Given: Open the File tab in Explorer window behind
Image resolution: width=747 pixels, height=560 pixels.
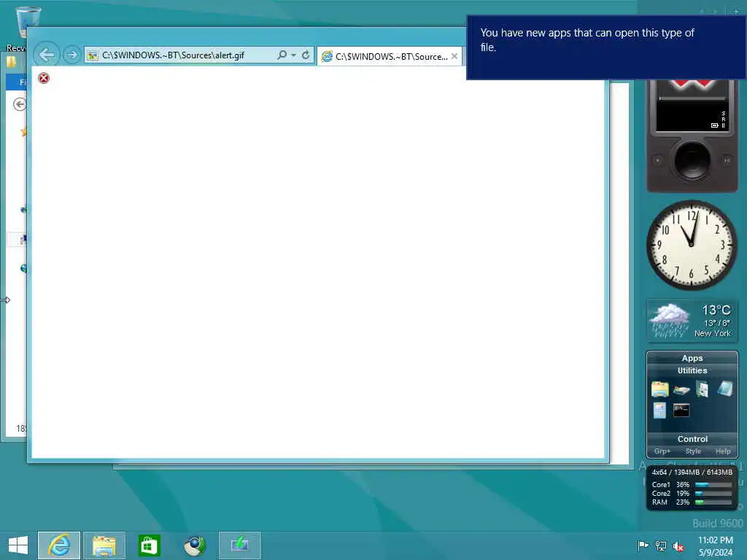Looking at the screenshot, I should 18,82.
